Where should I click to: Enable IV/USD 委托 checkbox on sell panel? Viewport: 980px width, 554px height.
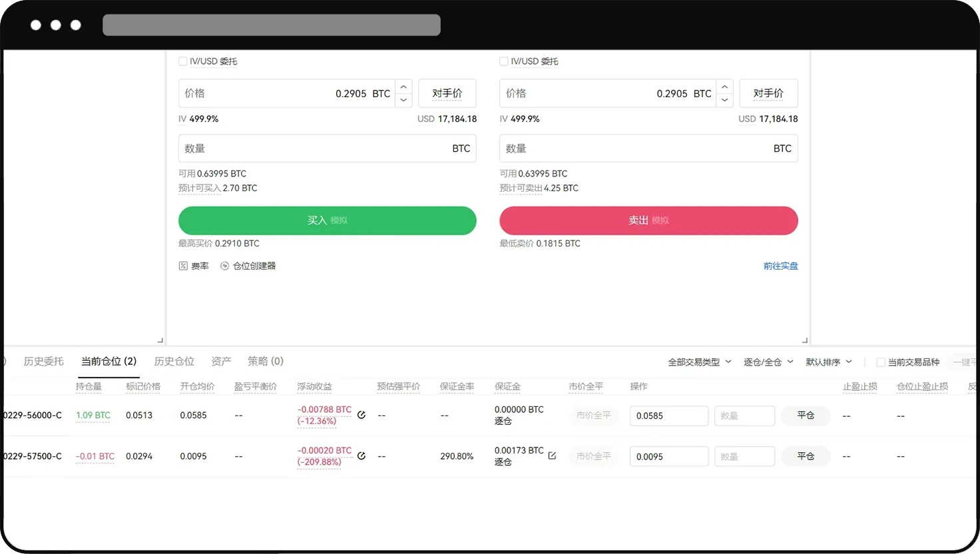point(504,61)
